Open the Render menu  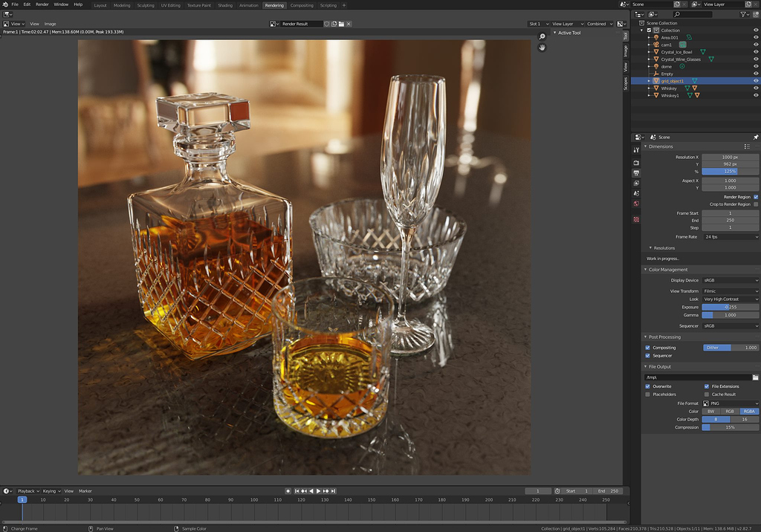(42, 4)
